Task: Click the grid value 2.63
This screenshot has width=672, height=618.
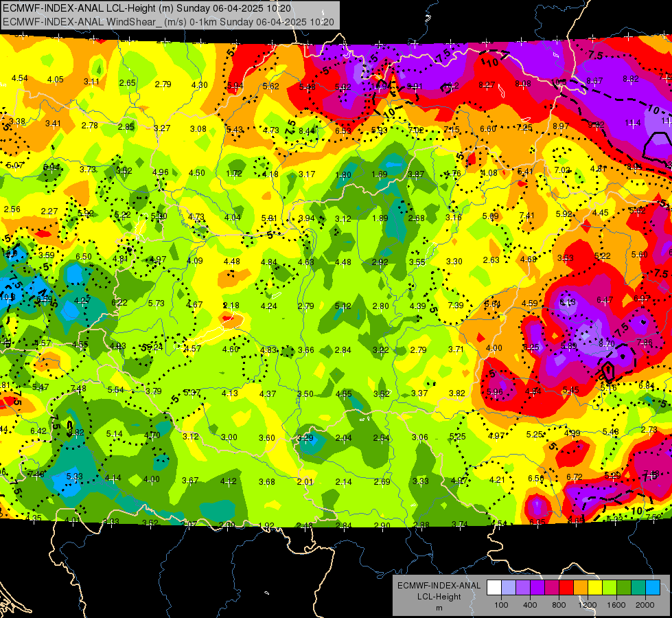Action: click(x=491, y=260)
